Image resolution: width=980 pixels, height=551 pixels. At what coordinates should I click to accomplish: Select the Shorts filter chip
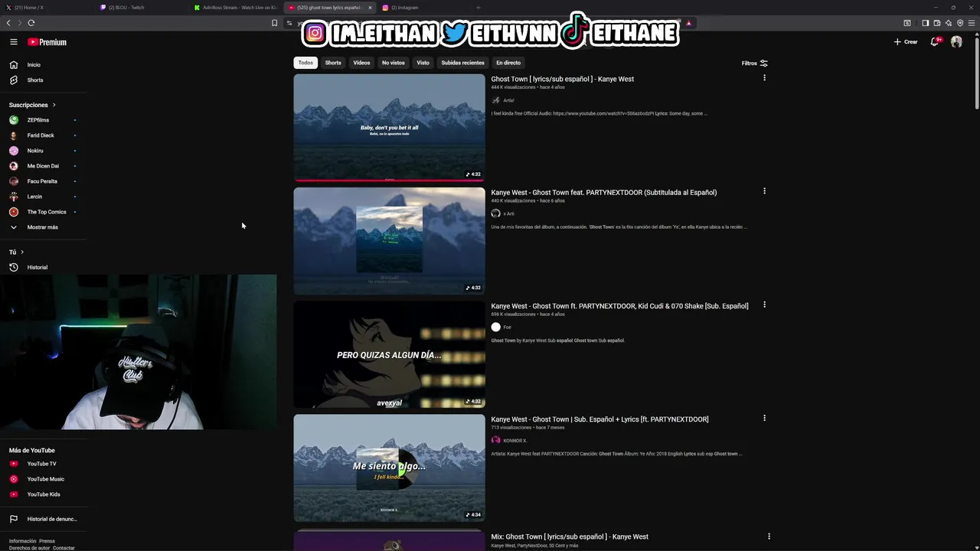[333, 63]
